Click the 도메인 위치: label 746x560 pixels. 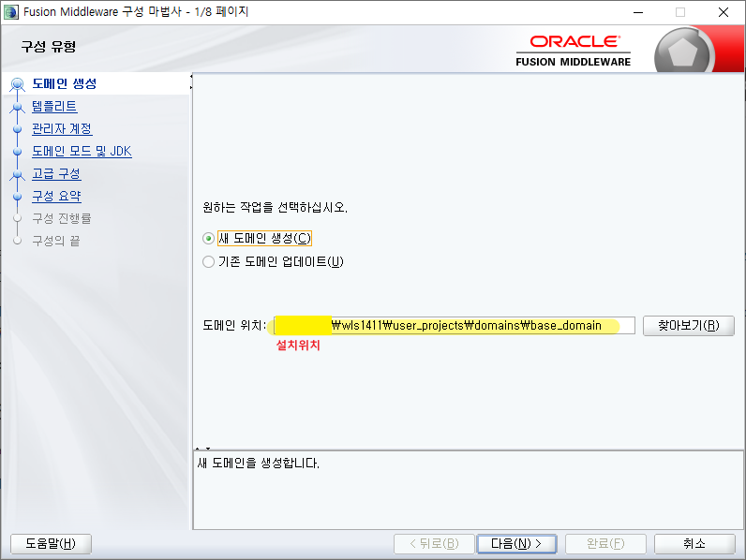234,326
